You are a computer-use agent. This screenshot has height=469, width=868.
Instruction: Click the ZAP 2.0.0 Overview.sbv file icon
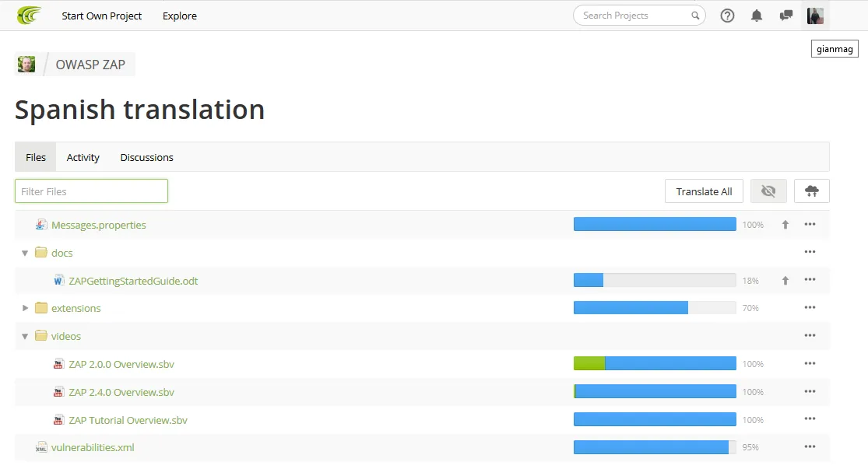coord(58,364)
